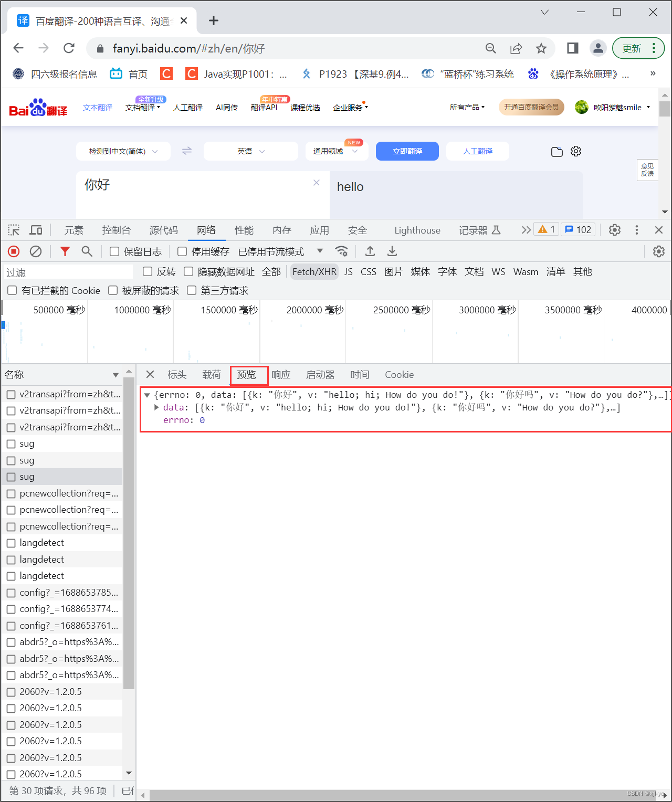This screenshot has width=672, height=802.
Task: Open the Lighthouse DevTools tab
Action: click(417, 230)
